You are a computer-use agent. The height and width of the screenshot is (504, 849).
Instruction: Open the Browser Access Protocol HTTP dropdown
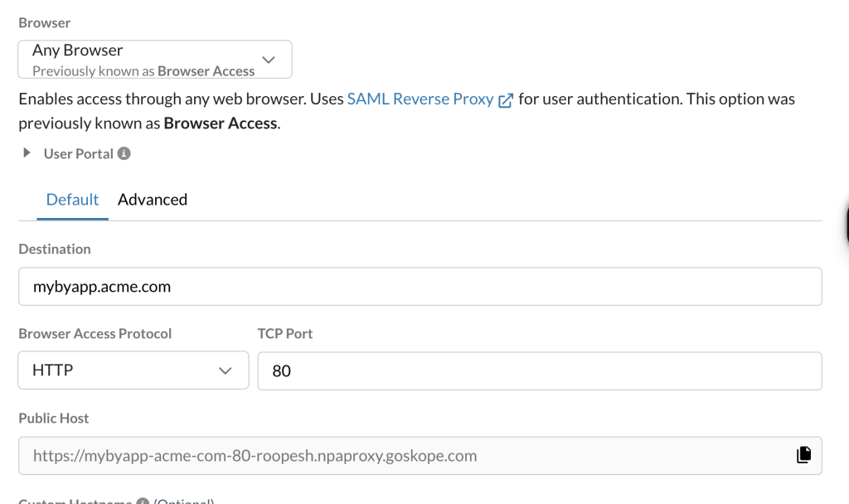click(133, 371)
